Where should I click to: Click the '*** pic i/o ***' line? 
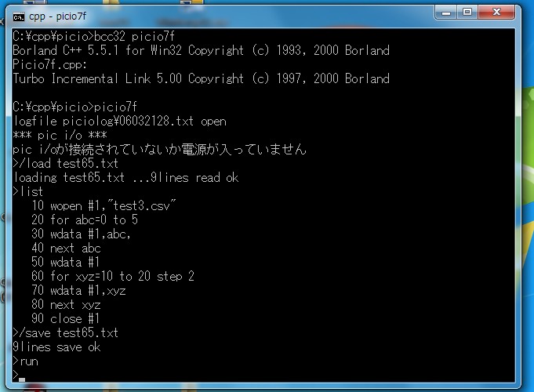click(60, 135)
